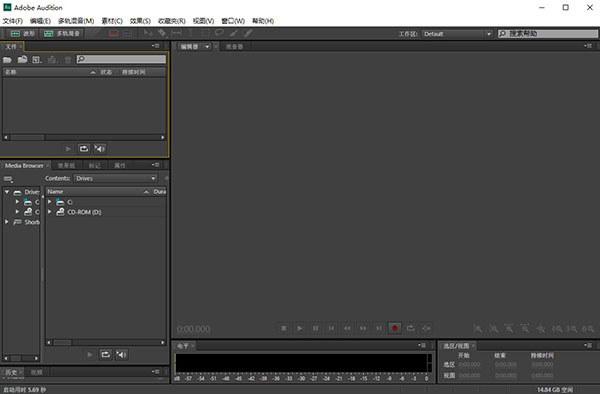
Task: Click the Open File icon in Files panel
Action: 7,60
